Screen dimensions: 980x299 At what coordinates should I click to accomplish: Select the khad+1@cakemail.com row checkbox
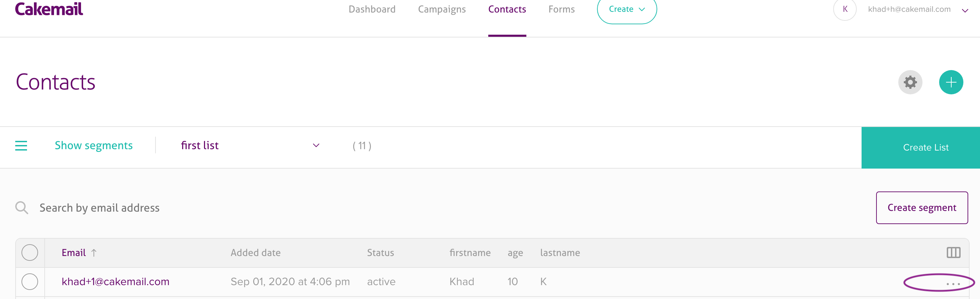pyautogui.click(x=30, y=281)
